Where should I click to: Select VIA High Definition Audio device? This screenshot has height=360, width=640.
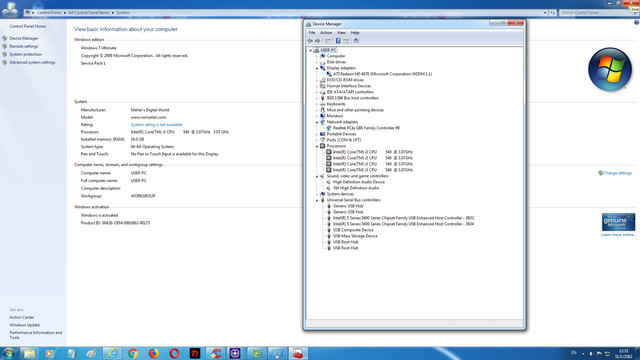[356, 188]
